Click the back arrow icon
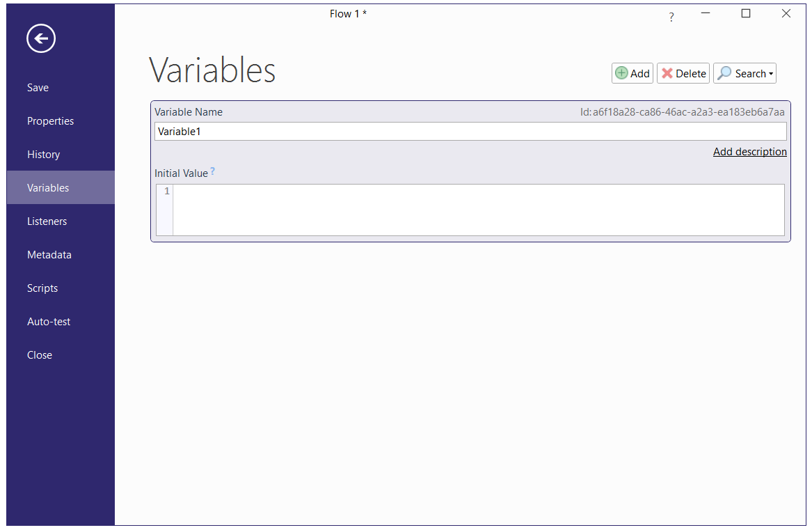 pos(41,38)
